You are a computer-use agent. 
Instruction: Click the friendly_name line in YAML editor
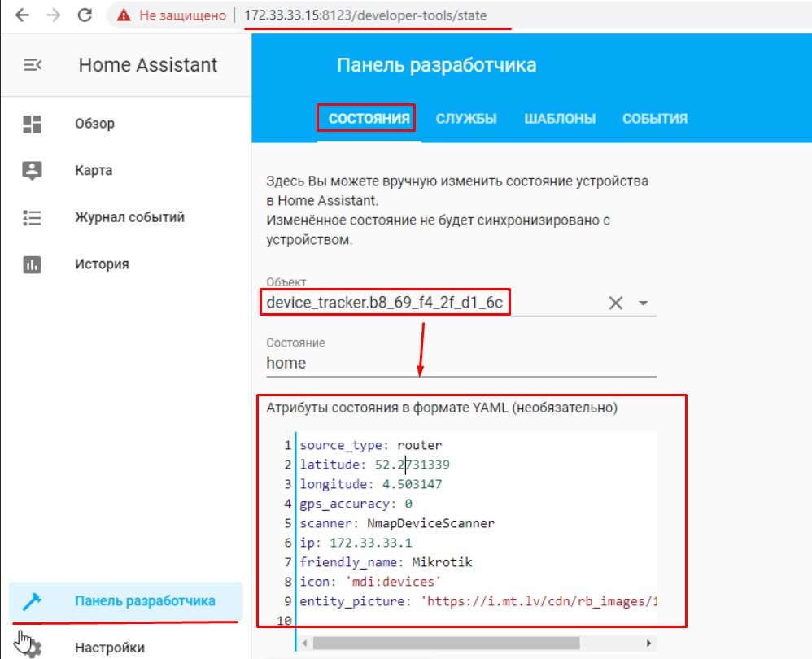(x=386, y=562)
